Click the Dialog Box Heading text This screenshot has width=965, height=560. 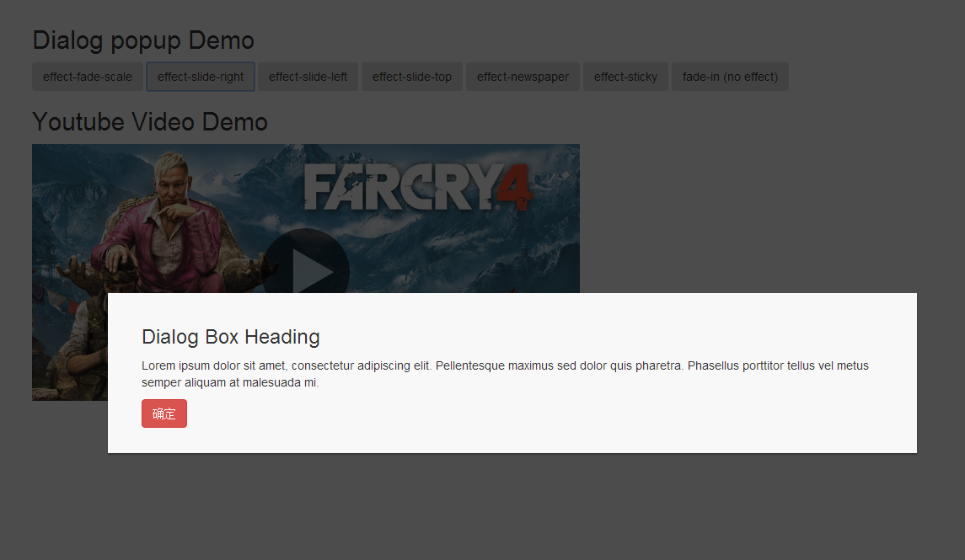tap(231, 337)
